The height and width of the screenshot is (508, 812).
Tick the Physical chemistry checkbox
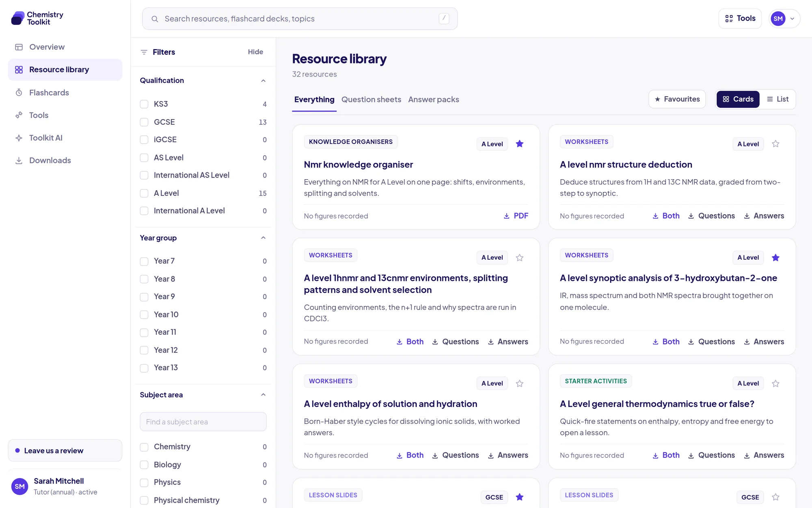click(x=144, y=500)
